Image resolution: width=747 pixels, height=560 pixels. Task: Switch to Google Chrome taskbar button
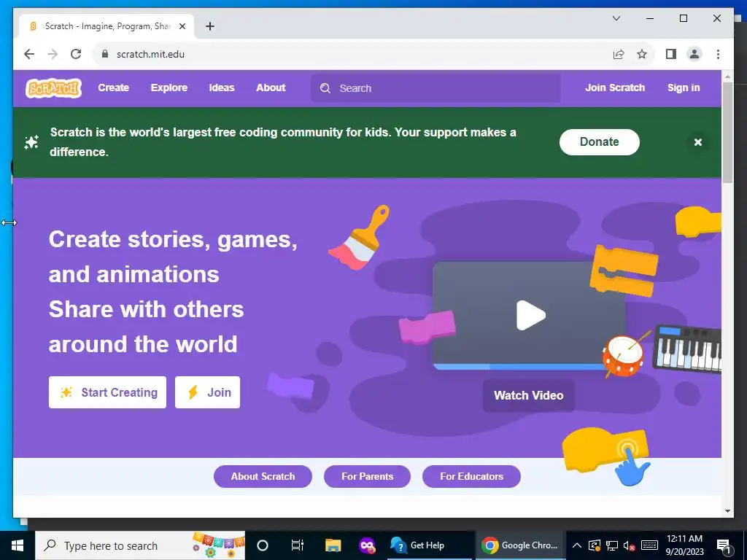[519, 545]
